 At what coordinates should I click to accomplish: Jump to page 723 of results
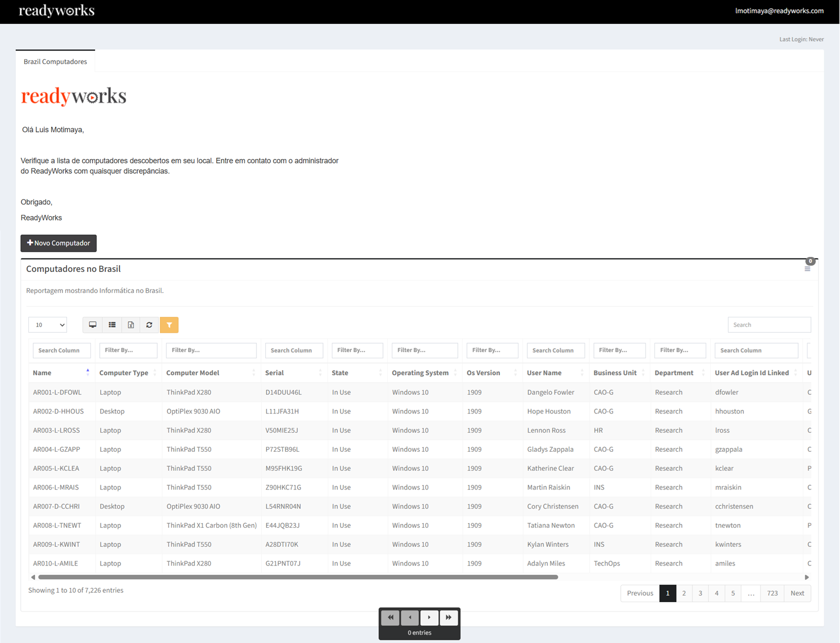click(772, 593)
